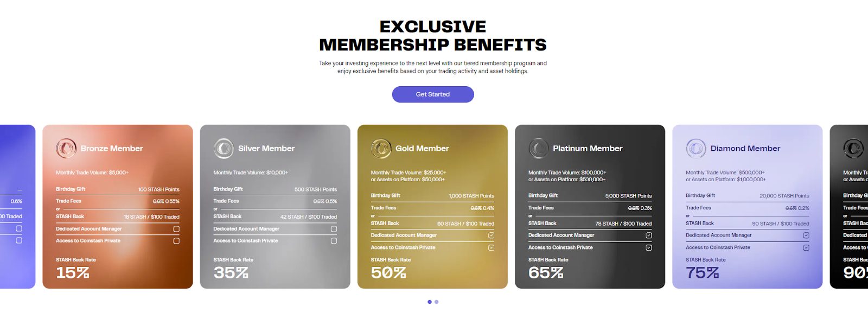Screen dimensions: 868x319
Task: Toggle Gold Dedicated Account Manager checkbox
Action: click(x=491, y=235)
